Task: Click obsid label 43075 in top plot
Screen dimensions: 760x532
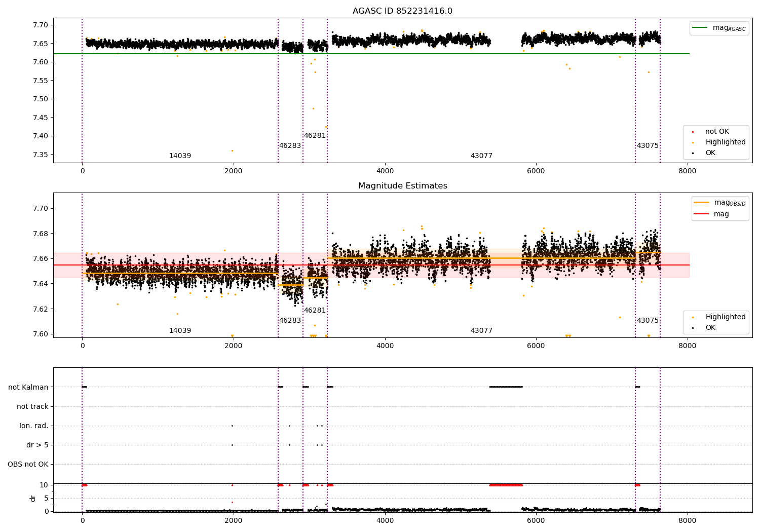Action: coord(648,146)
